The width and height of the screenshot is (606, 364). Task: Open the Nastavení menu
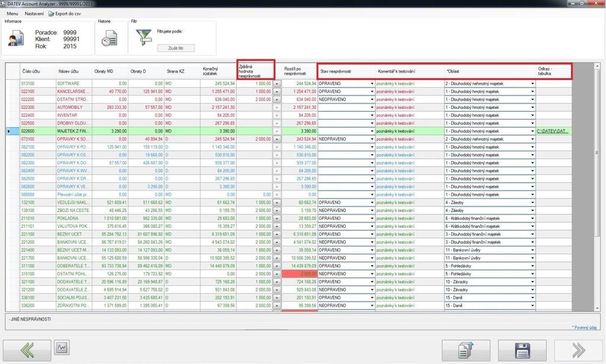click(34, 14)
